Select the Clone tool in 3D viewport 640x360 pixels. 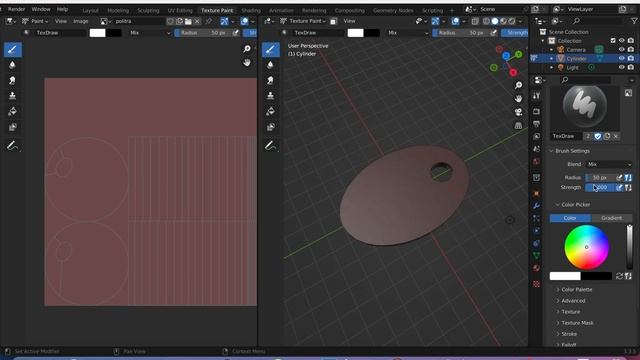point(270,96)
